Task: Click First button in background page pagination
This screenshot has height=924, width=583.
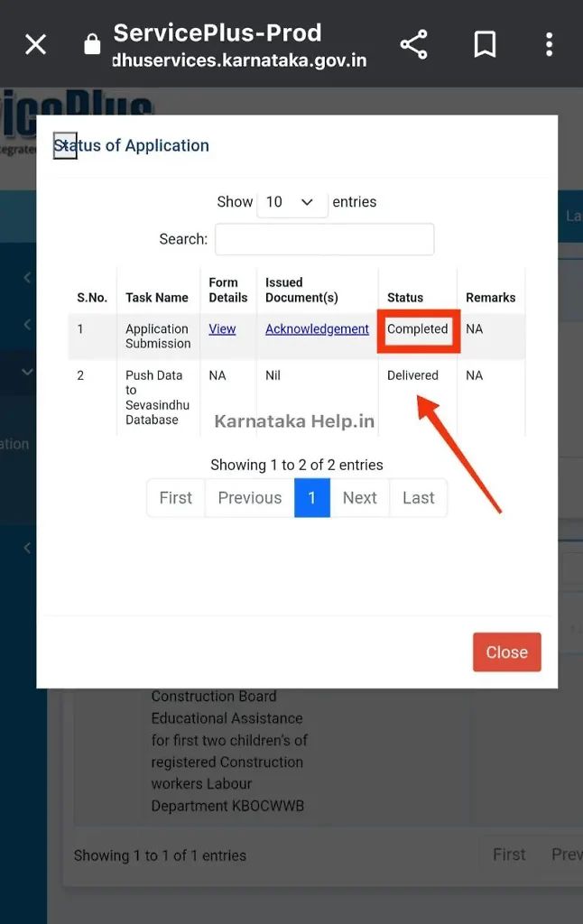Action: pos(509,855)
